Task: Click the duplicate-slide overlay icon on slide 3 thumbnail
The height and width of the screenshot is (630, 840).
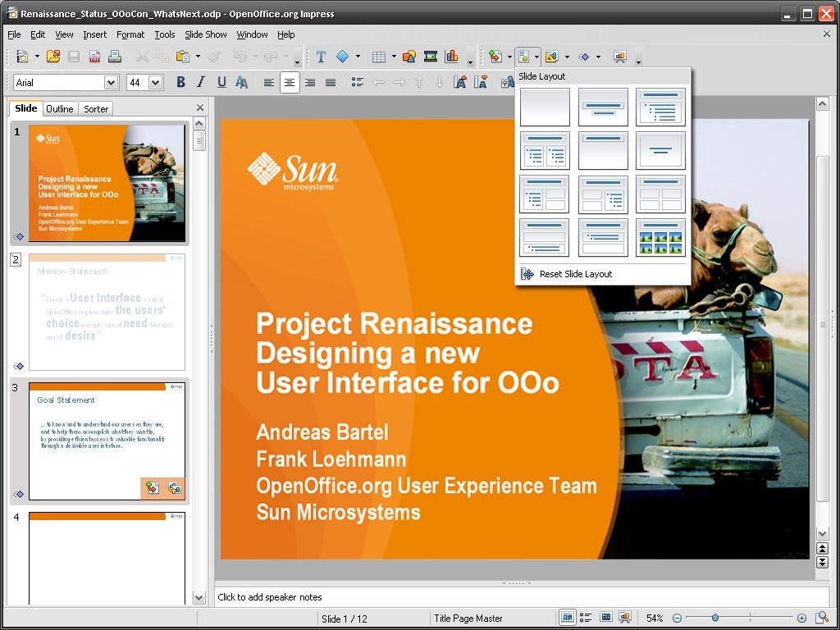Action: point(174,488)
